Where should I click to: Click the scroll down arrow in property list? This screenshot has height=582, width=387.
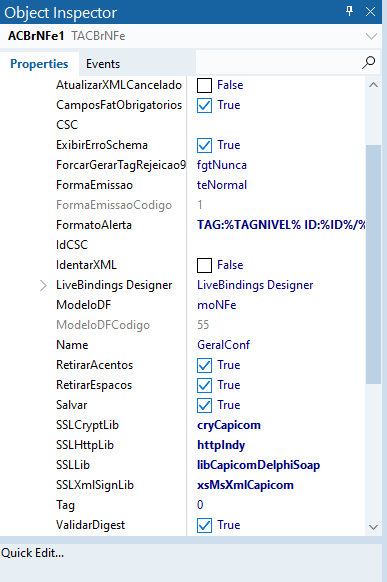pyautogui.click(x=373, y=527)
